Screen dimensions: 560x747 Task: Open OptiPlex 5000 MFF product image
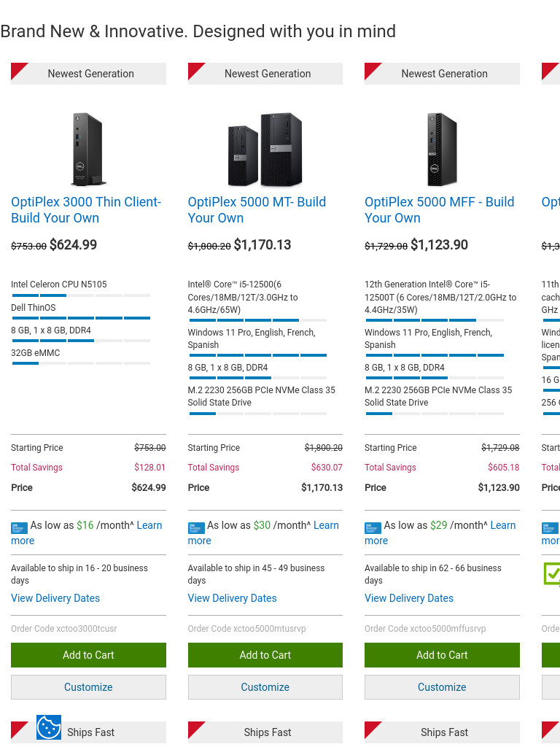tap(442, 149)
